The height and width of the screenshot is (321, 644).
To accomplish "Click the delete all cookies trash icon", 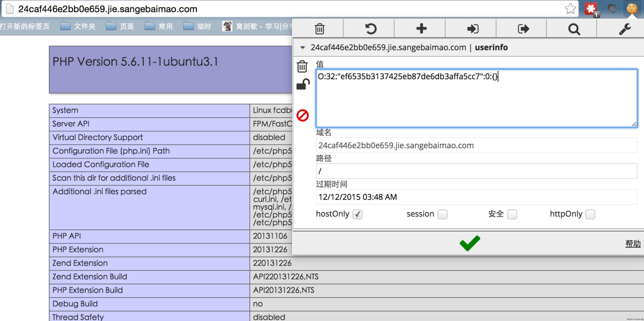I will tap(319, 29).
